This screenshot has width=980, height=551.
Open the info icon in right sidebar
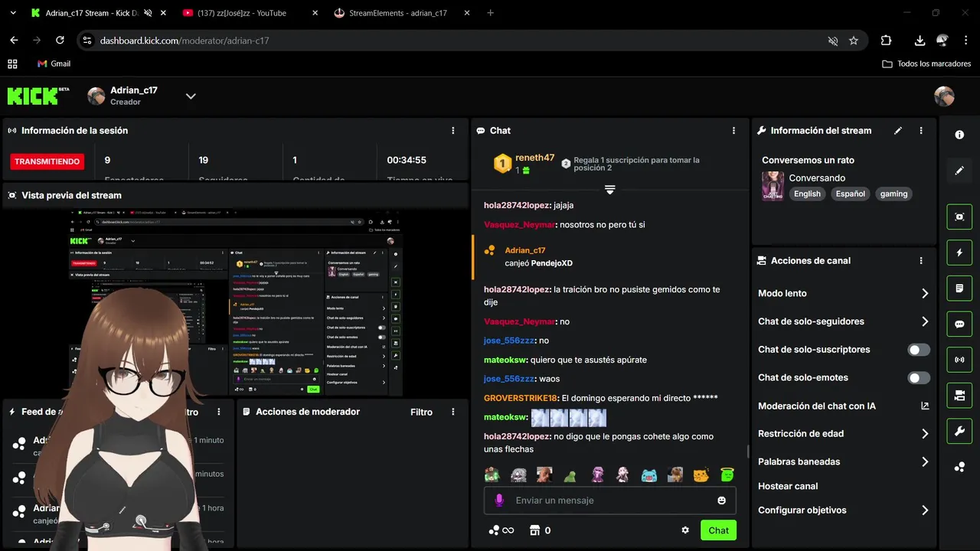click(x=959, y=135)
